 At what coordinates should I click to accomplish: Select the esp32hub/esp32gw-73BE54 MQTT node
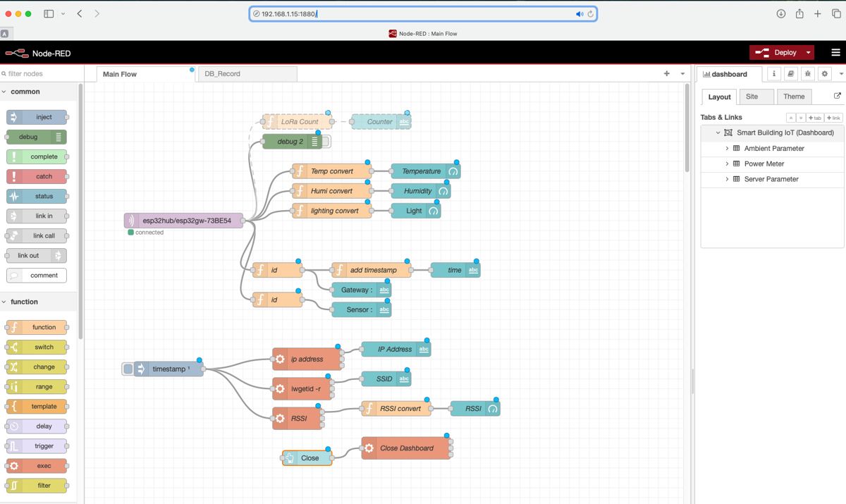click(x=183, y=221)
